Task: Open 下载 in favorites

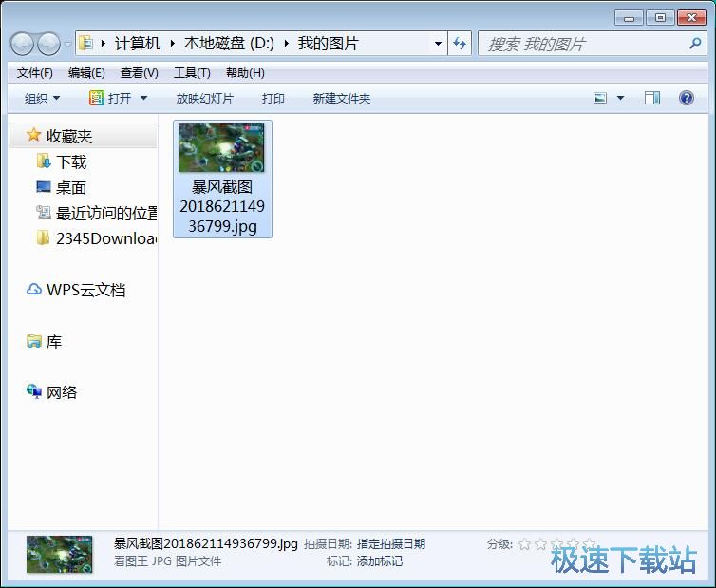Action: coord(71,161)
